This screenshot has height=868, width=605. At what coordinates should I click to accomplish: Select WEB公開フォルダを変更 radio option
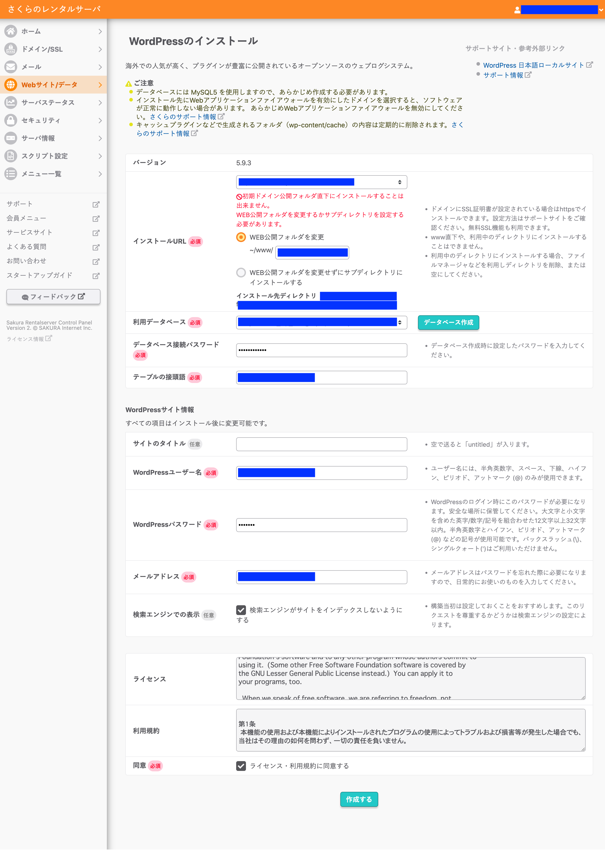click(x=241, y=237)
